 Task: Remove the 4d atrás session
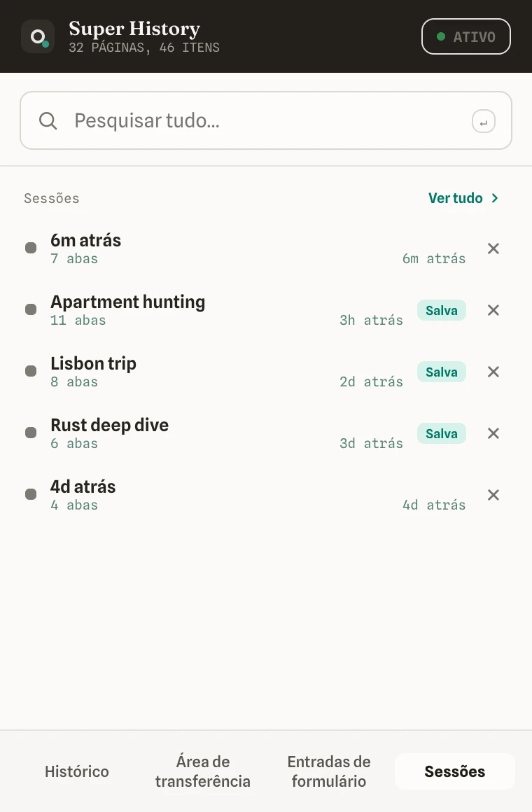[x=493, y=495]
